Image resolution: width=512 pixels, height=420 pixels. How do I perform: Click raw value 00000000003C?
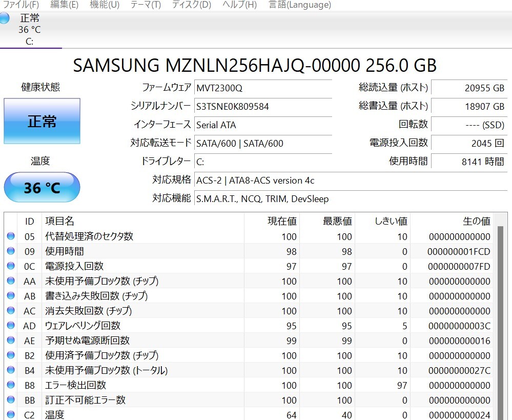(x=459, y=326)
